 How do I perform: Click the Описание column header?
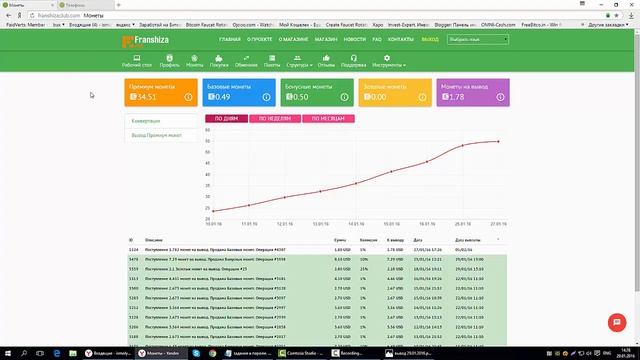coord(154,240)
